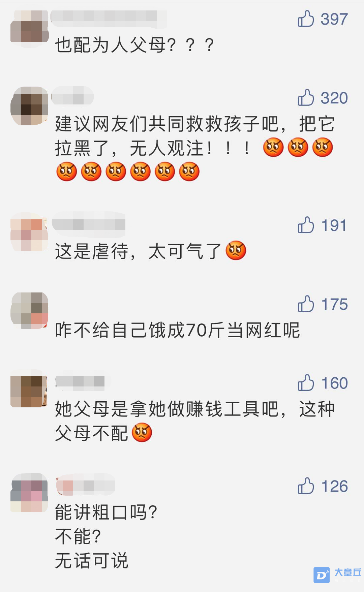Image resolution: width=364 pixels, height=592 pixels.
Task: Open avatar of the 160-like commenter
Action: coord(29,389)
